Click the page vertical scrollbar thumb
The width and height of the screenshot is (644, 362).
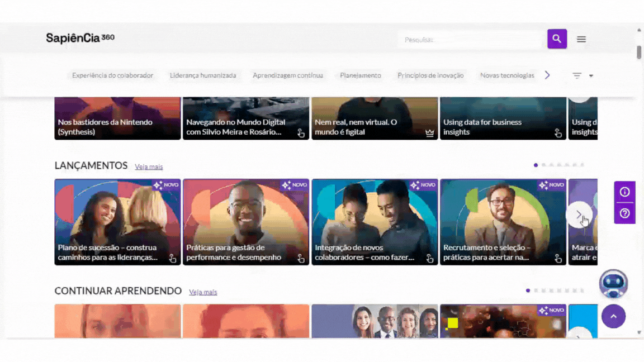(639, 53)
